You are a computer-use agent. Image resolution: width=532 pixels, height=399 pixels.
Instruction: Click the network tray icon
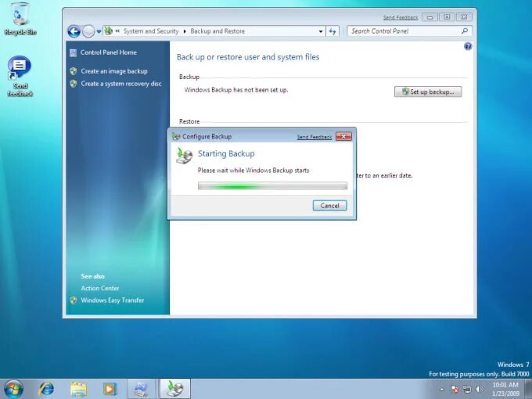click(x=467, y=390)
